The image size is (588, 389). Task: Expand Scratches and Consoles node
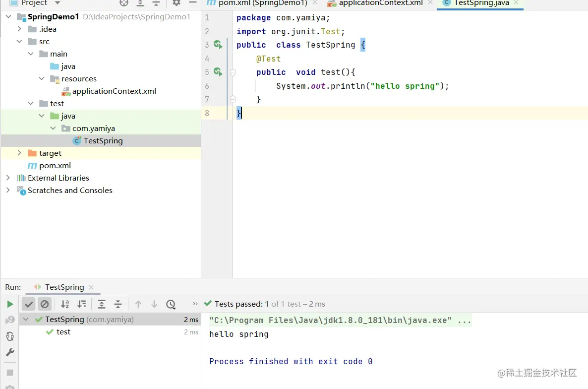coord(8,190)
